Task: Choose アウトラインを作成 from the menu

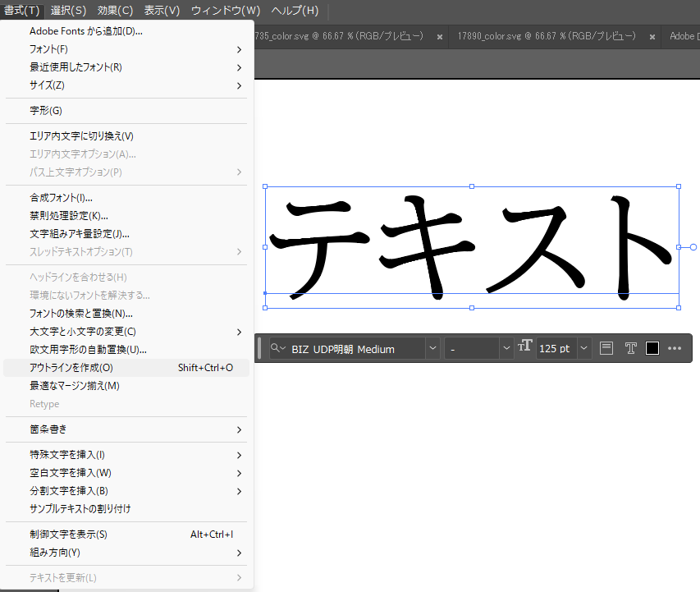Action: point(71,368)
